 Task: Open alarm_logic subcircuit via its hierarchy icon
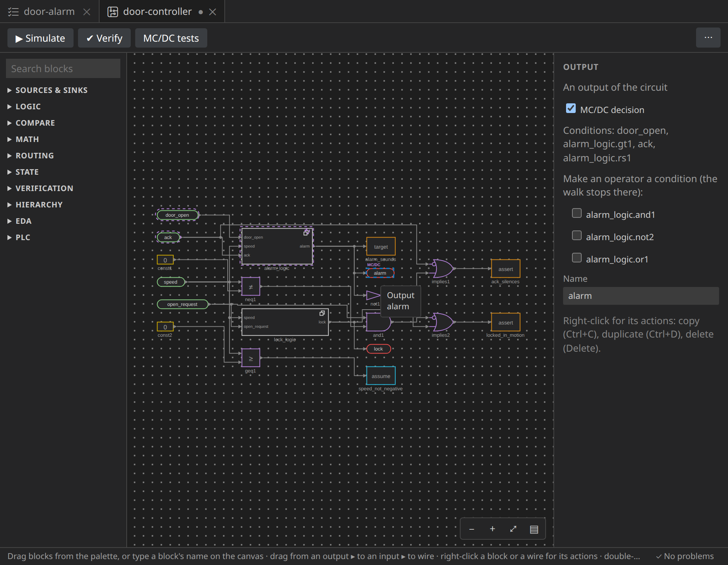(x=306, y=233)
